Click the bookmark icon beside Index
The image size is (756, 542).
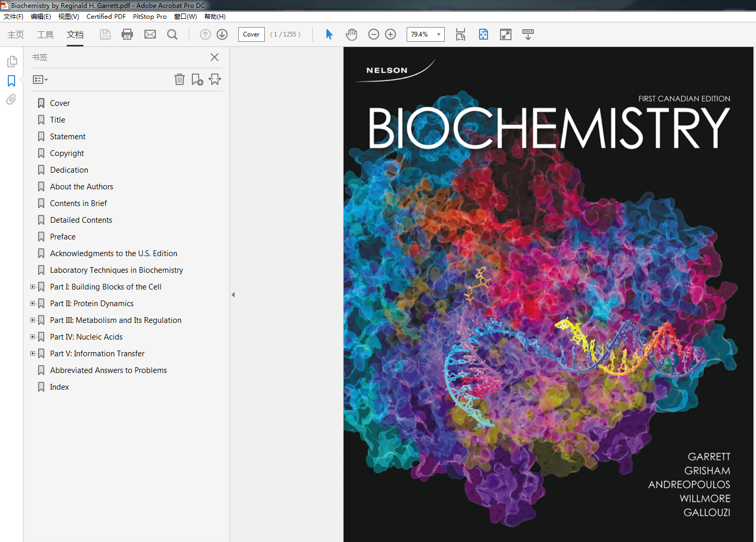click(x=41, y=387)
